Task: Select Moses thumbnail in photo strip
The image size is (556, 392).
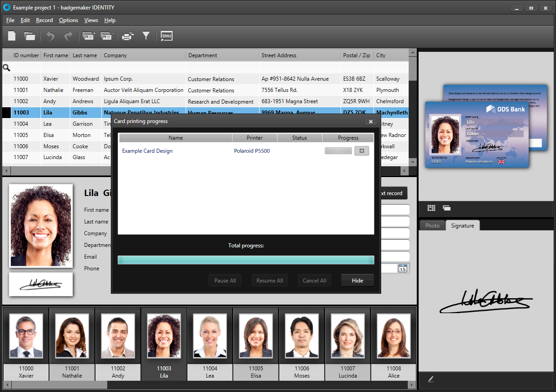Action: (x=302, y=345)
